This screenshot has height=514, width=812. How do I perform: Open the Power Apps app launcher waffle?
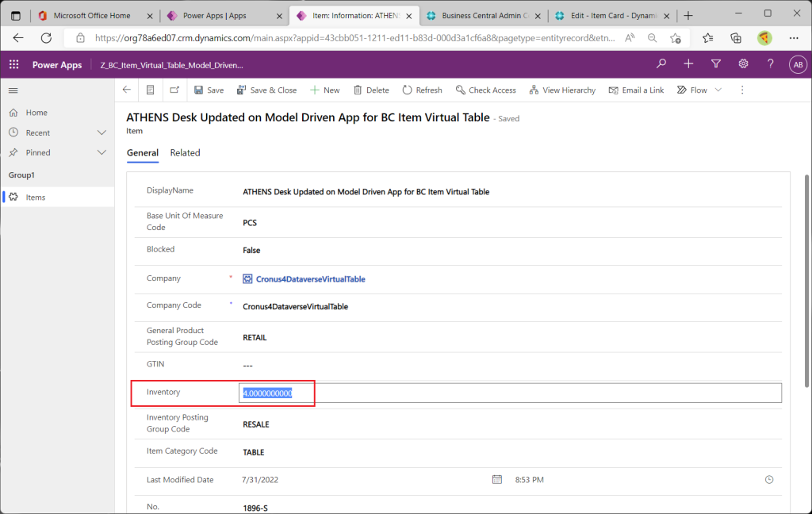14,64
